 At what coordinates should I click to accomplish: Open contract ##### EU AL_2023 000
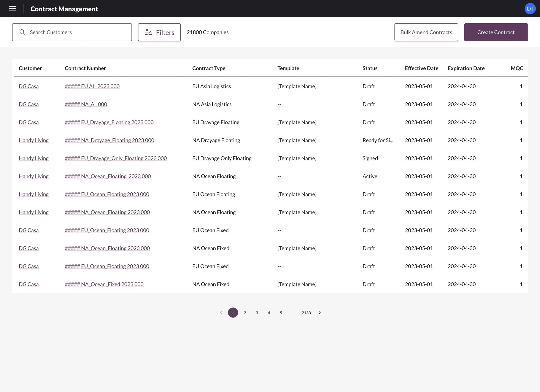pyautogui.click(x=92, y=86)
